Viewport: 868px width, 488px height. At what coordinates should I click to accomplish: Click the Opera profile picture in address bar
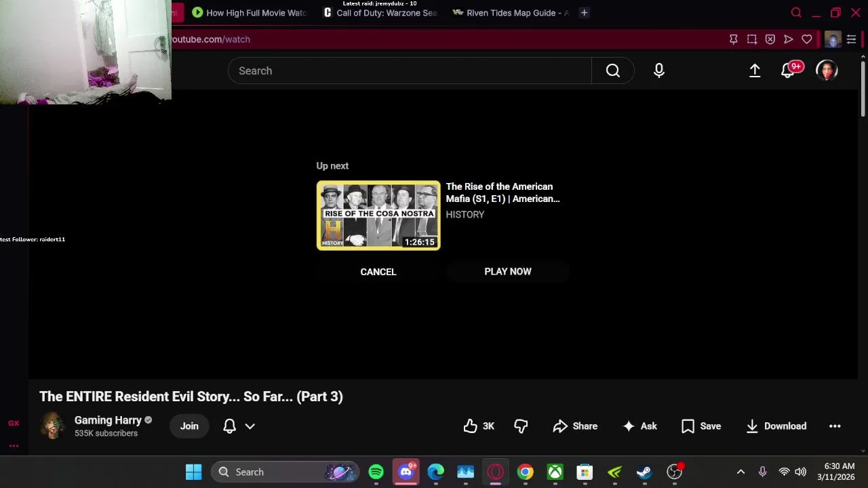pyautogui.click(x=833, y=39)
